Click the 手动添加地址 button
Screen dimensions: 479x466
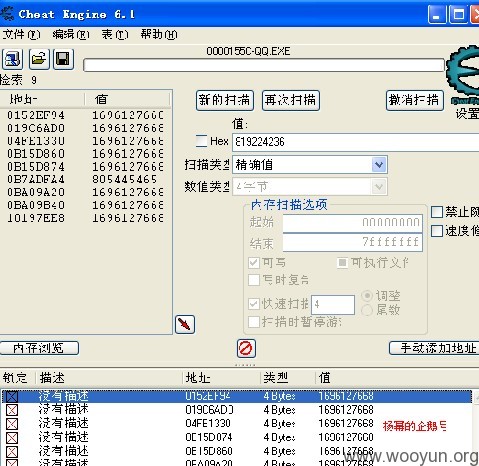tap(434, 348)
